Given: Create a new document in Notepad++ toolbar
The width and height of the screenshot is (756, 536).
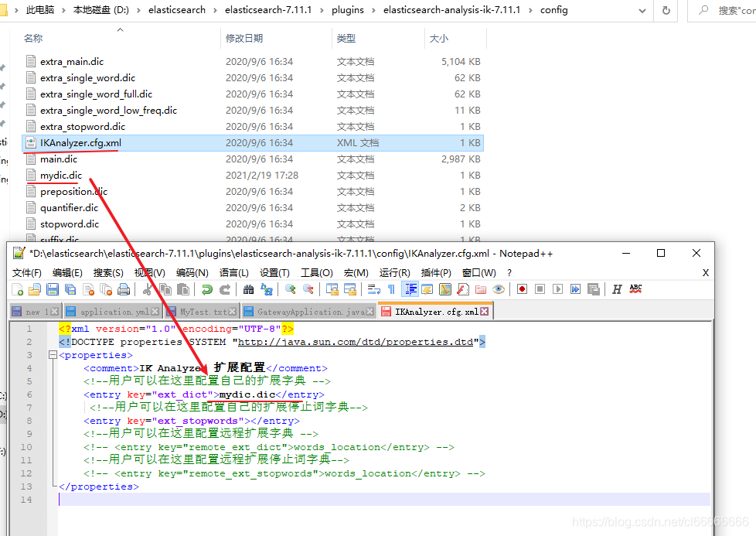Looking at the screenshot, I should [x=17, y=289].
